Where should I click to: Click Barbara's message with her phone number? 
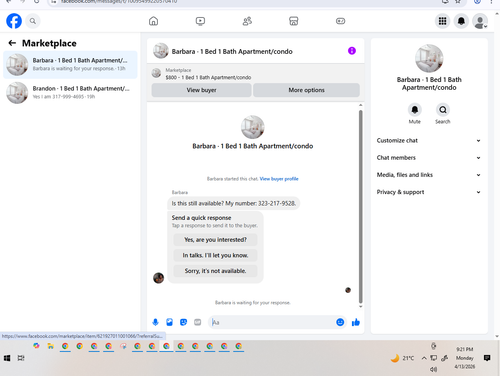point(233,203)
